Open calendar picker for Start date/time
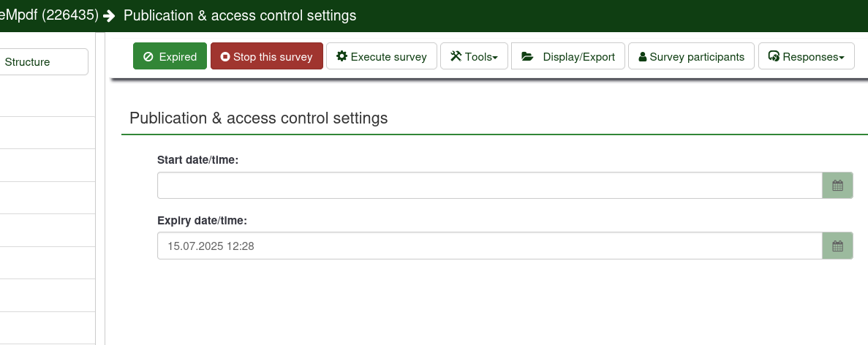Viewport: 868px width, 345px height. [837, 186]
